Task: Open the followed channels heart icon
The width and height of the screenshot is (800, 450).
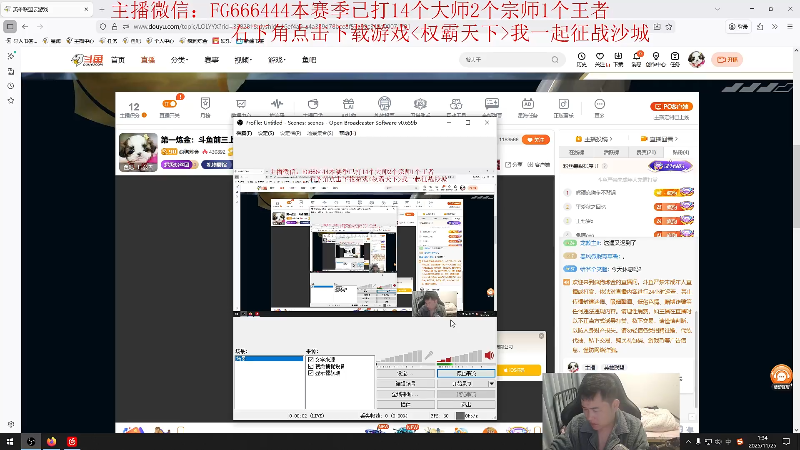Action: (x=600, y=57)
